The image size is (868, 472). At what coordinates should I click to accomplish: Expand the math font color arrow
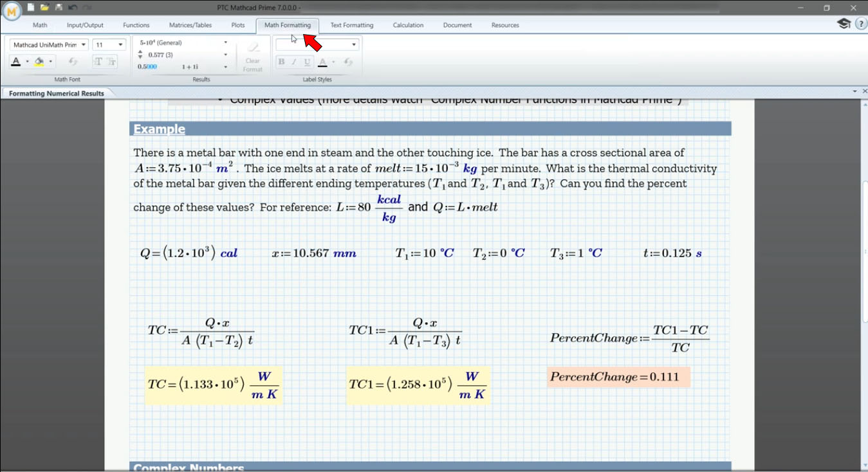click(x=27, y=62)
